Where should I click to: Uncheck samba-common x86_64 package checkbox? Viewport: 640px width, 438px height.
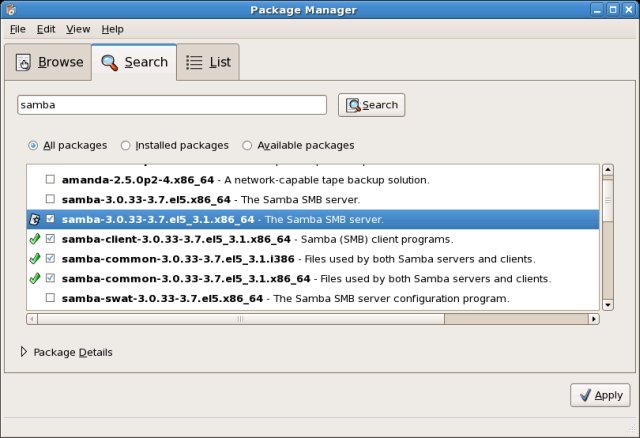50,278
